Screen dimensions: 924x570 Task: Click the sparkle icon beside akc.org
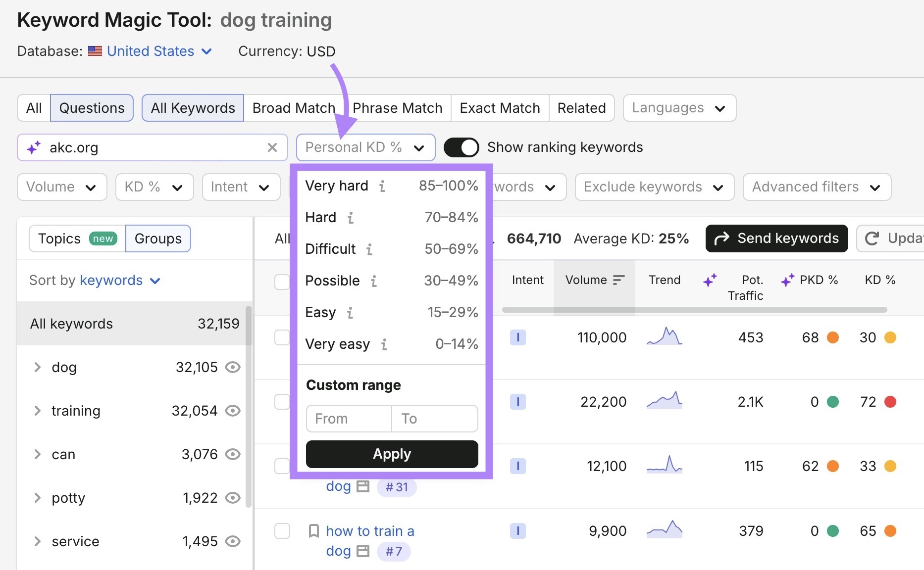click(34, 147)
